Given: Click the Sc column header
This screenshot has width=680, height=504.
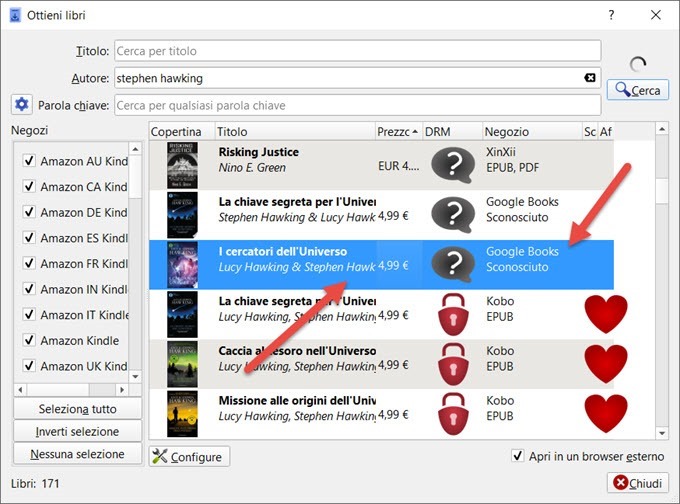Looking at the screenshot, I should click(x=590, y=131).
